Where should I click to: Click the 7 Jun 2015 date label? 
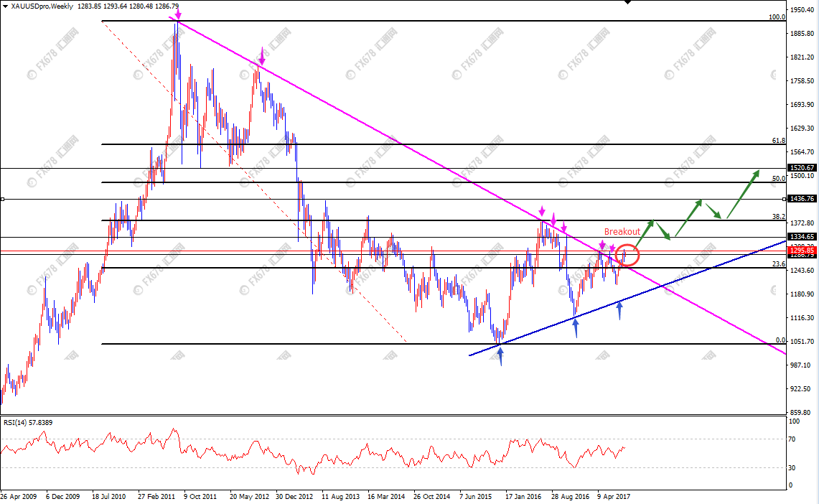[476, 497]
